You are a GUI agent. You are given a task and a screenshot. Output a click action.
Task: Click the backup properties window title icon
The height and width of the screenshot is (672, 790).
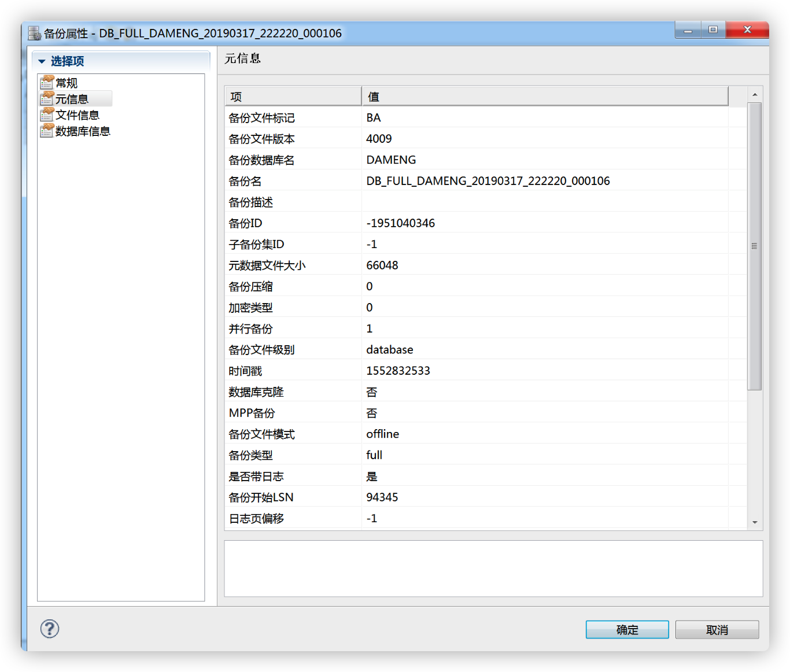(x=34, y=33)
